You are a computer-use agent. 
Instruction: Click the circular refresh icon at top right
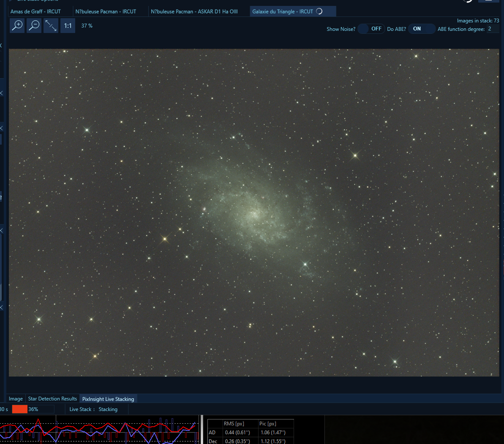(x=468, y=2)
